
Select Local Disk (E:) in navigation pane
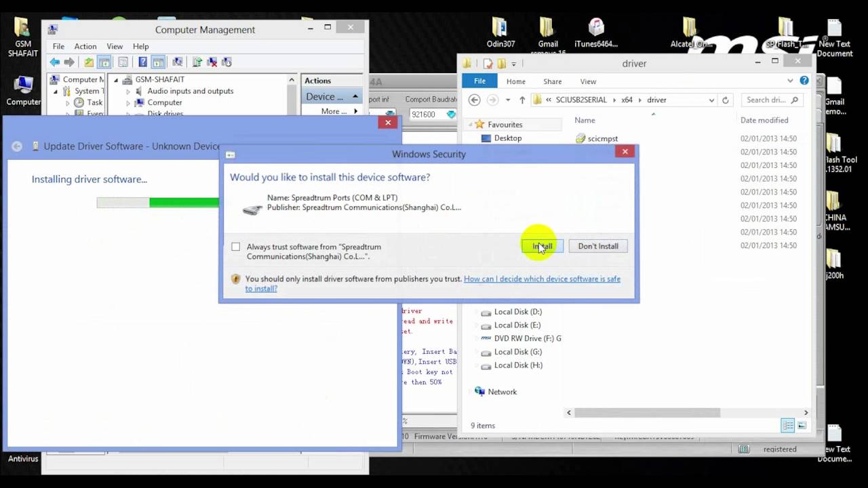click(517, 325)
